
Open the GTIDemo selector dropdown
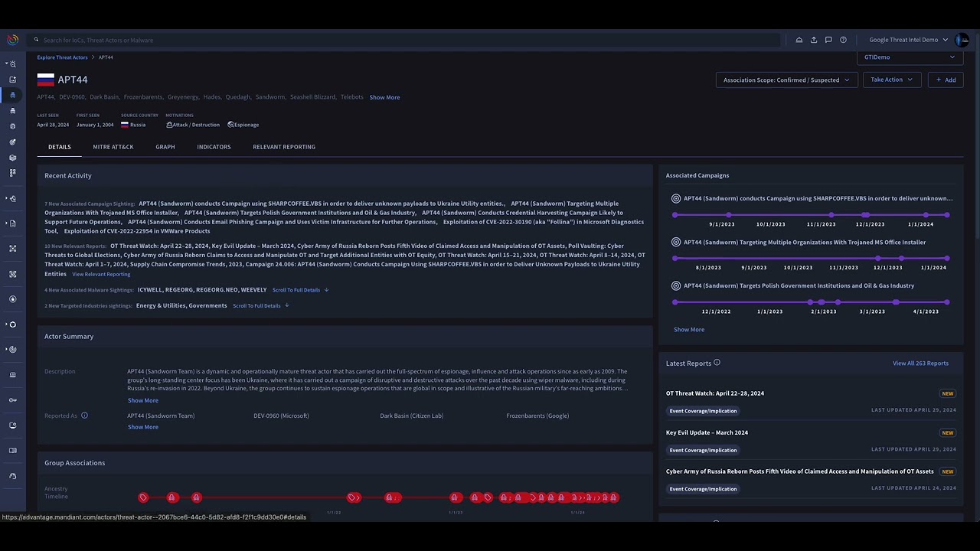tap(910, 57)
